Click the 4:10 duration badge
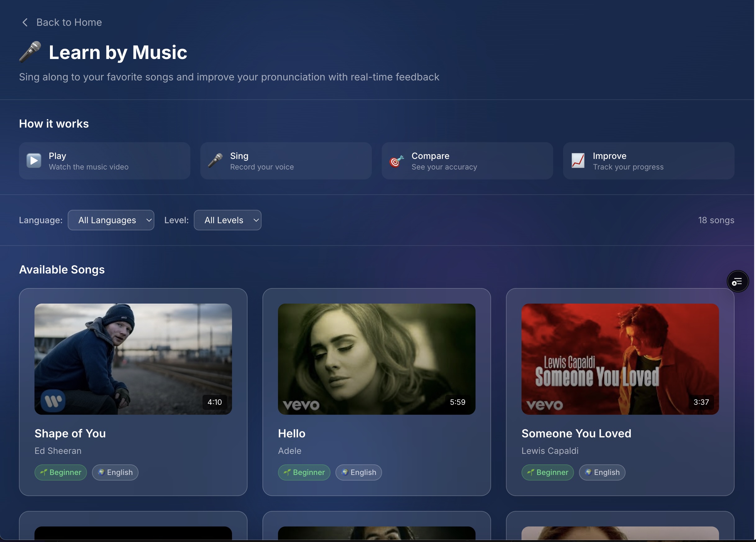 tap(215, 402)
